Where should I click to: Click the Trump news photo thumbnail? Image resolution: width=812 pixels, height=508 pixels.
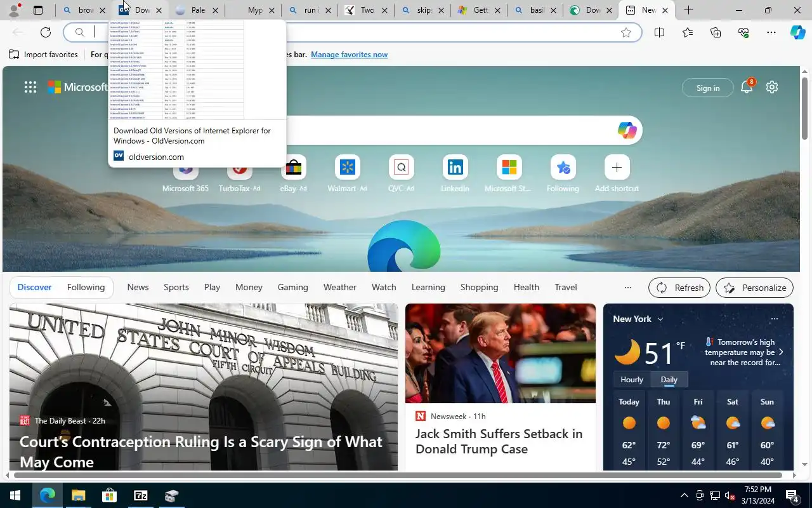(x=501, y=353)
